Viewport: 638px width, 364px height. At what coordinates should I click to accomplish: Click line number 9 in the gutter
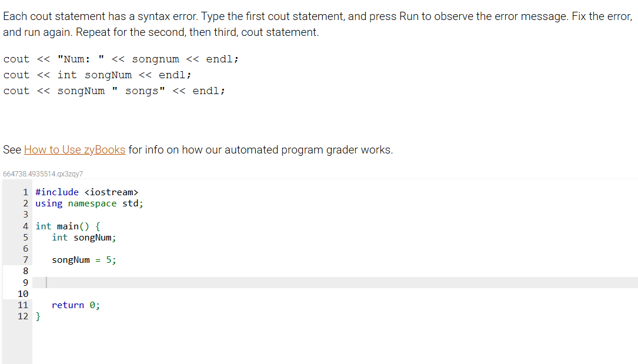[x=25, y=282]
